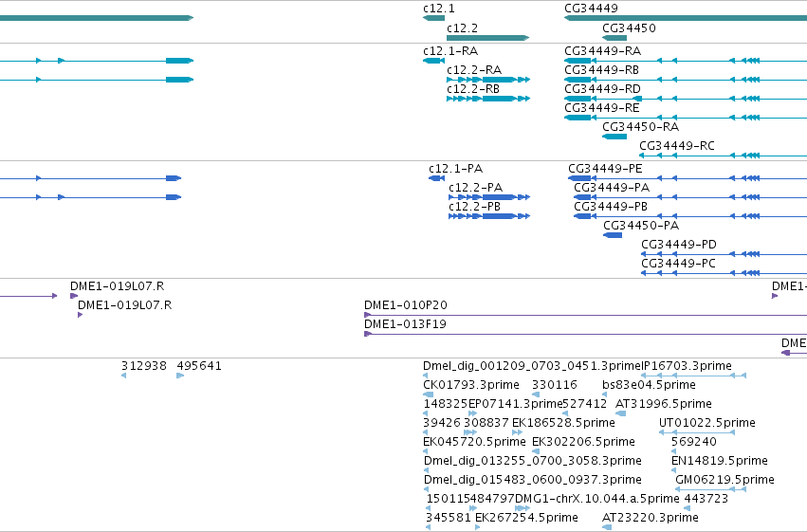Image resolution: width=807 pixels, height=532 pixels.
Task: Select transcript c12.1-RA
Action: [450, 51]
